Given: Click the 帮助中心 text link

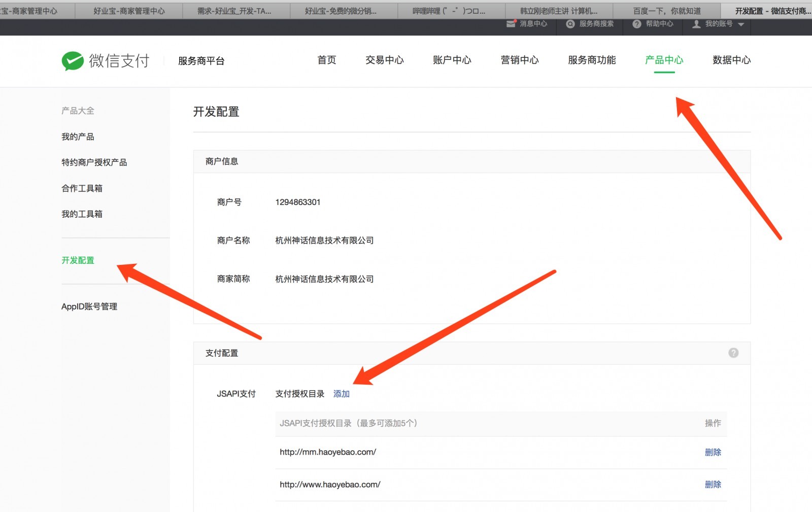Looking at the screenshot, I should pos(660,24).
